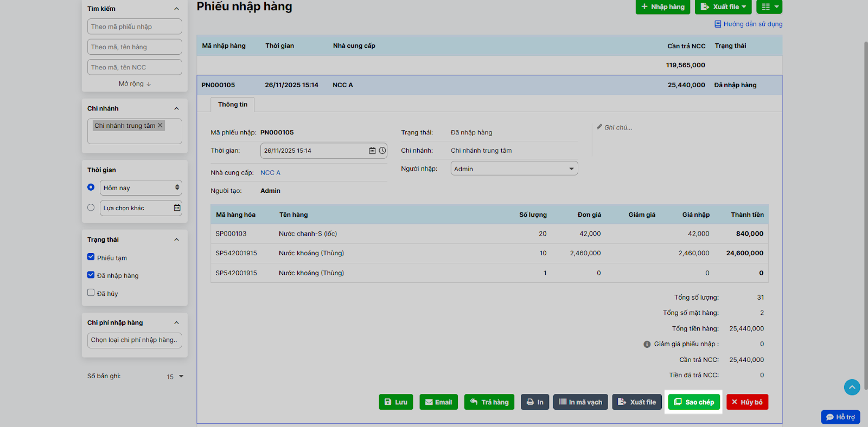Click the pencil icon to add Ghi chú
Image resolution: width=868 pixels, height=427 pixels.
click(x=599, y=127)
